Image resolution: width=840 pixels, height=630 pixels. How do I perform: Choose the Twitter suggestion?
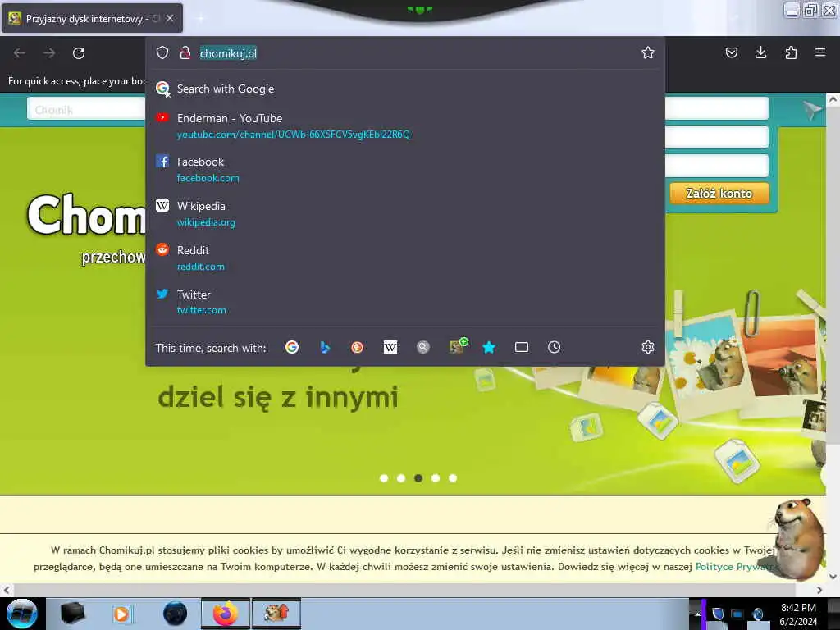coord(405,302)
